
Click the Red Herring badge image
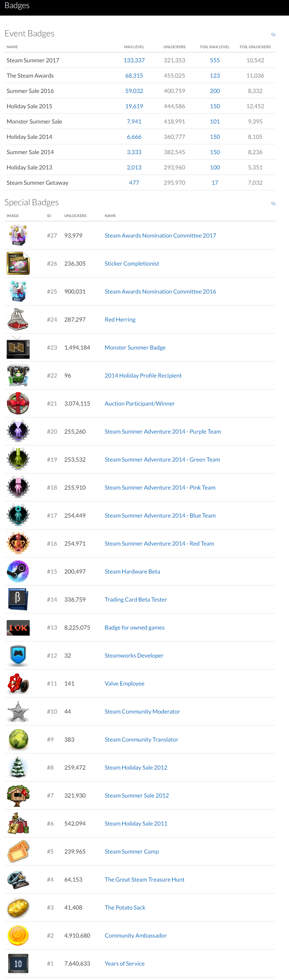(x=18, y=320)
